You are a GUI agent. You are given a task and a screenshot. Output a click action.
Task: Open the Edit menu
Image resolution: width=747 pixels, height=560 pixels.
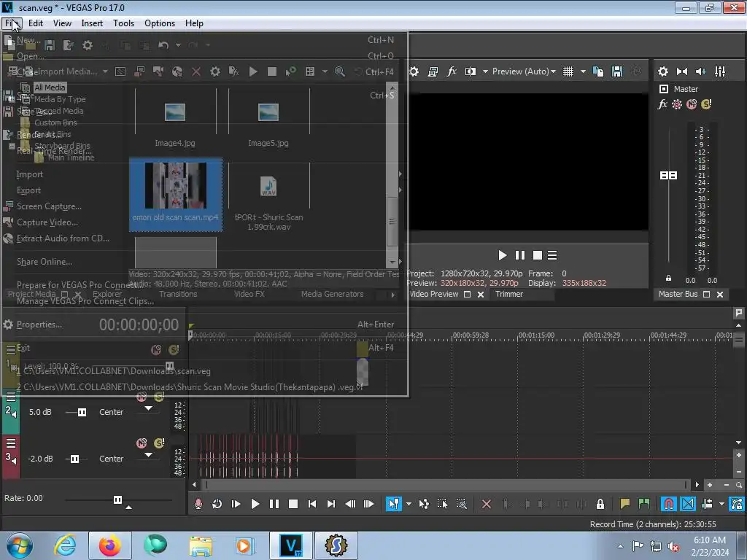tap(36, 23)
